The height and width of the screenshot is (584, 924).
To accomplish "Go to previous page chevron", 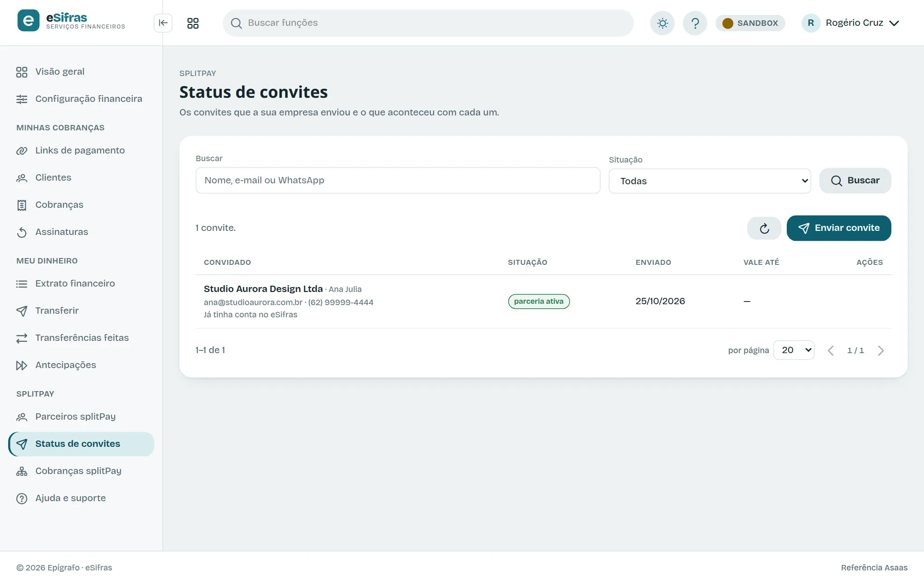I will pyautogui.click(x=831, y=350).
